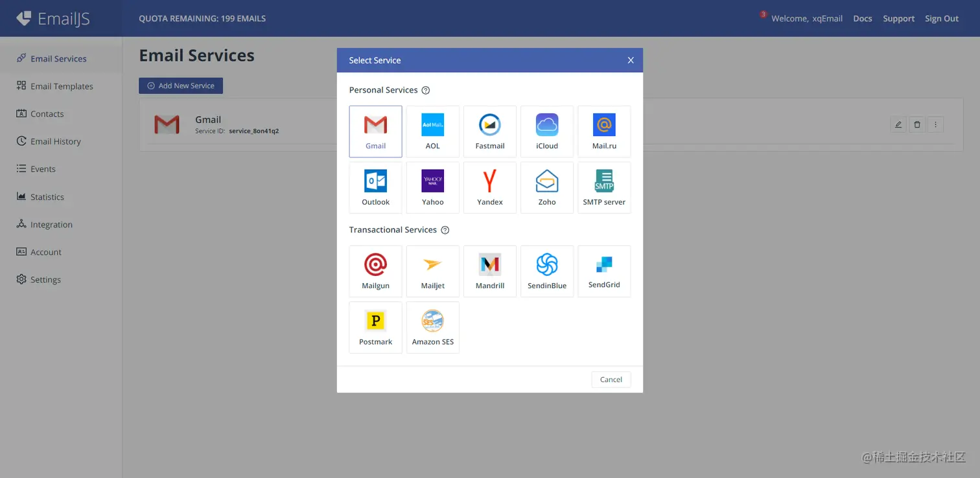Select the Amazon SES service
The width and height of the screenshot is (980, 478).
(432, 327)
